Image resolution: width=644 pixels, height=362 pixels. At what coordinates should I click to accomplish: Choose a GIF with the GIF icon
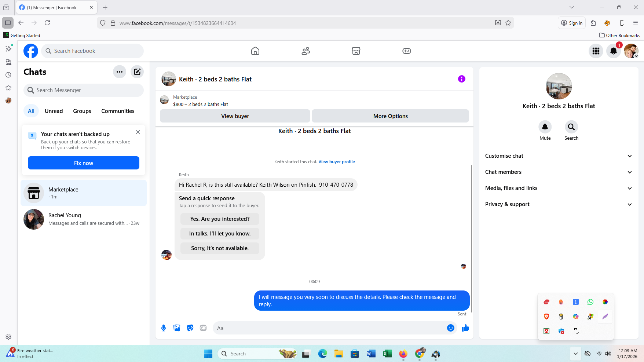[x=203, y=328]
